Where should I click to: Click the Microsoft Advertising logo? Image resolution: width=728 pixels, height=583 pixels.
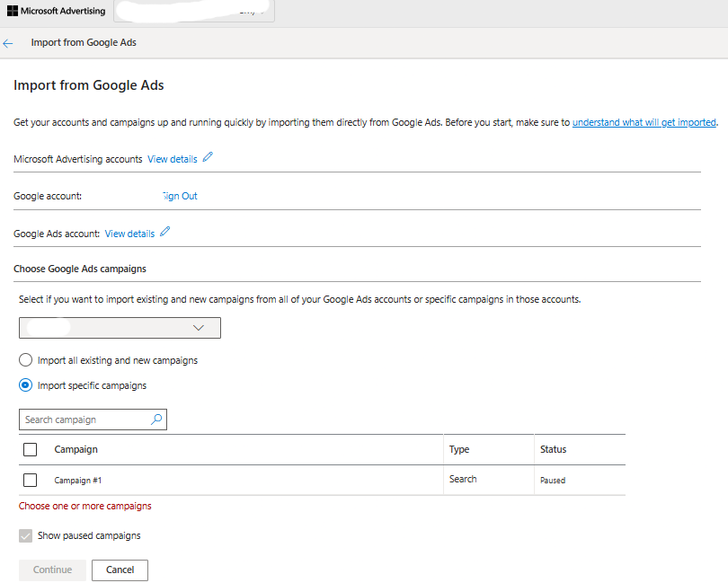(x=57, y=11)
